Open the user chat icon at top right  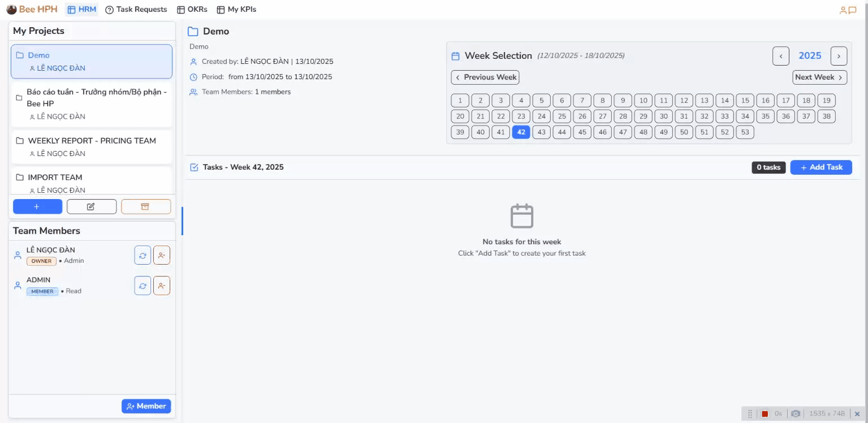(848, 10)
